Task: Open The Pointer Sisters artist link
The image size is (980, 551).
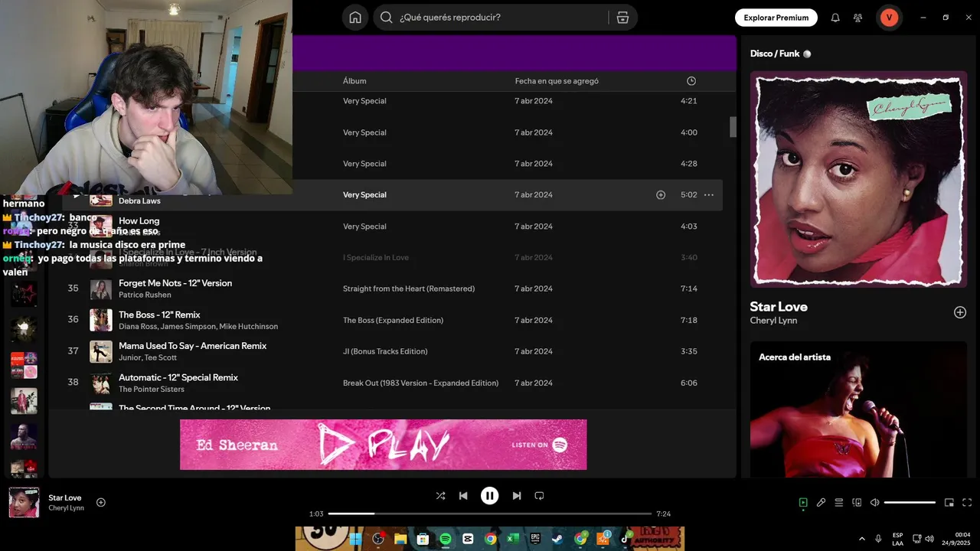Action: pos(152,390)
